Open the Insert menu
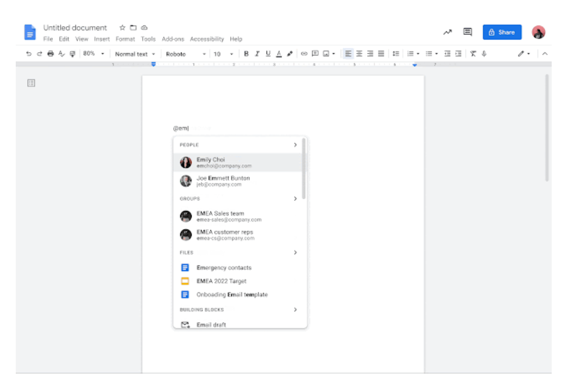Image resolution: width=562 pixels, height=392 pixels. pos(102,39)
